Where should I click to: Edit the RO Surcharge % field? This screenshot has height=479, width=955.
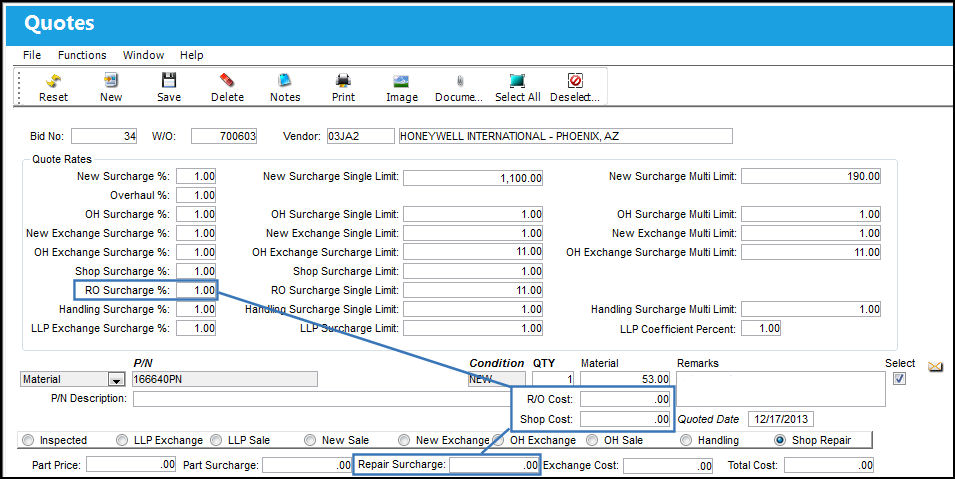point(196,290)
